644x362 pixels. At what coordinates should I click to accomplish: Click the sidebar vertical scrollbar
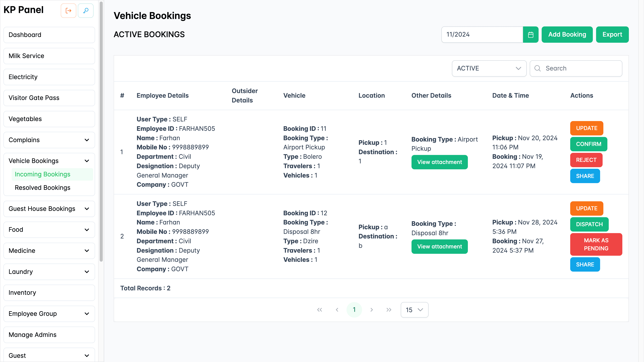click(101, 132)
